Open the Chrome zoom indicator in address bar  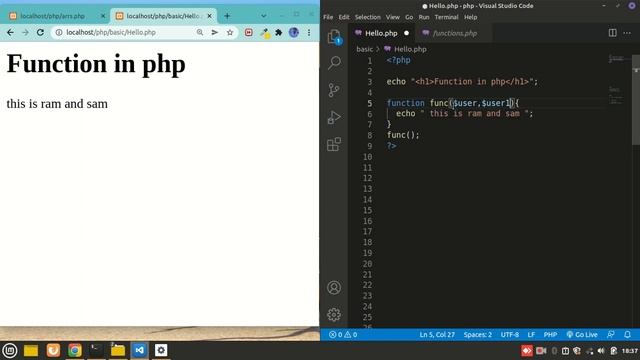pyautogui.click(x=200, y=32)
